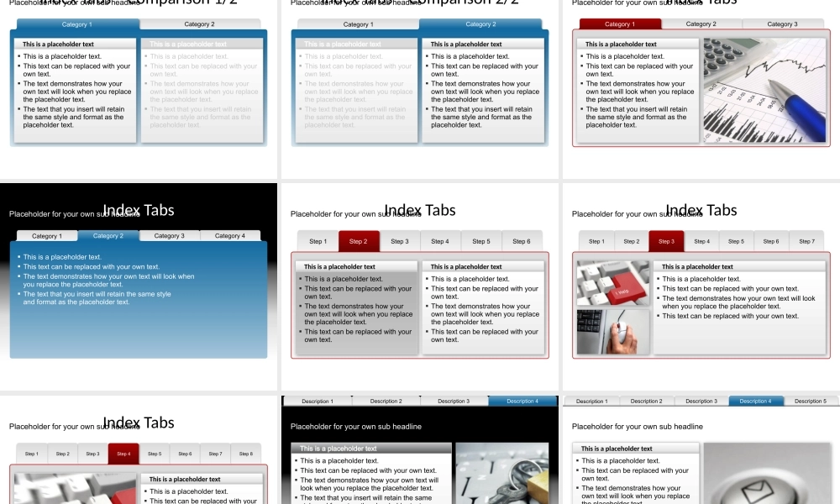The image size is (840, 504).
Task: Click blue text panel on black slide
Action: (139, 302)
